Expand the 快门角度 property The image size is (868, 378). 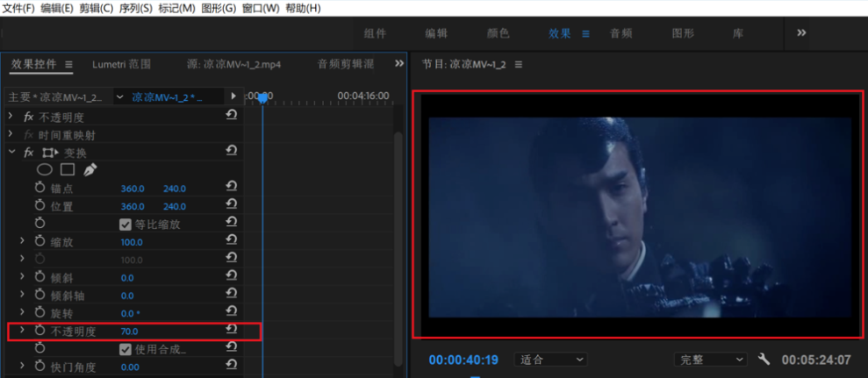click(x=22, y=365)
